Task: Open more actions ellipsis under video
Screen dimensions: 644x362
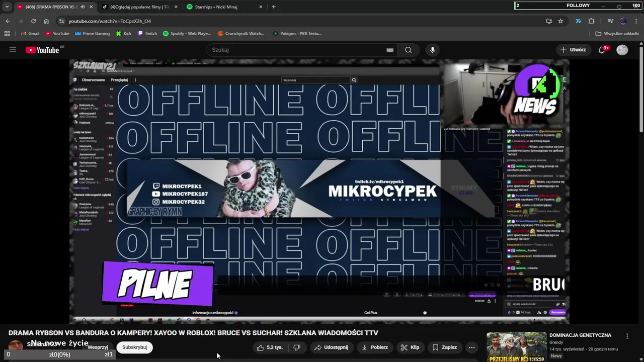Action: pos(471,347)
